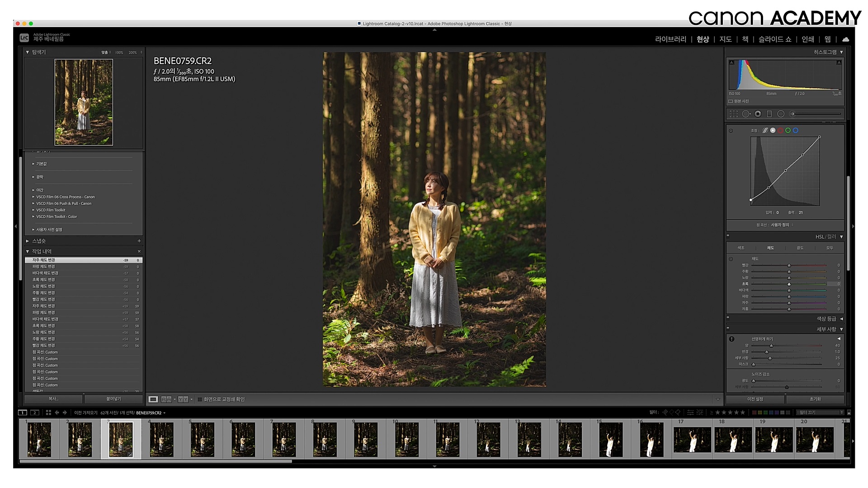The width and height of the screenshot is (868, 488).
Task: Open cloud sync status icon
Action: pyautogui.click(x=845, y=39)
